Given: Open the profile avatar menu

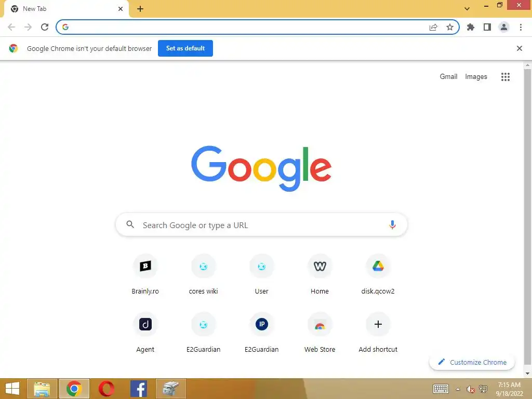Looking at the screenshot, I should [504, 27].
